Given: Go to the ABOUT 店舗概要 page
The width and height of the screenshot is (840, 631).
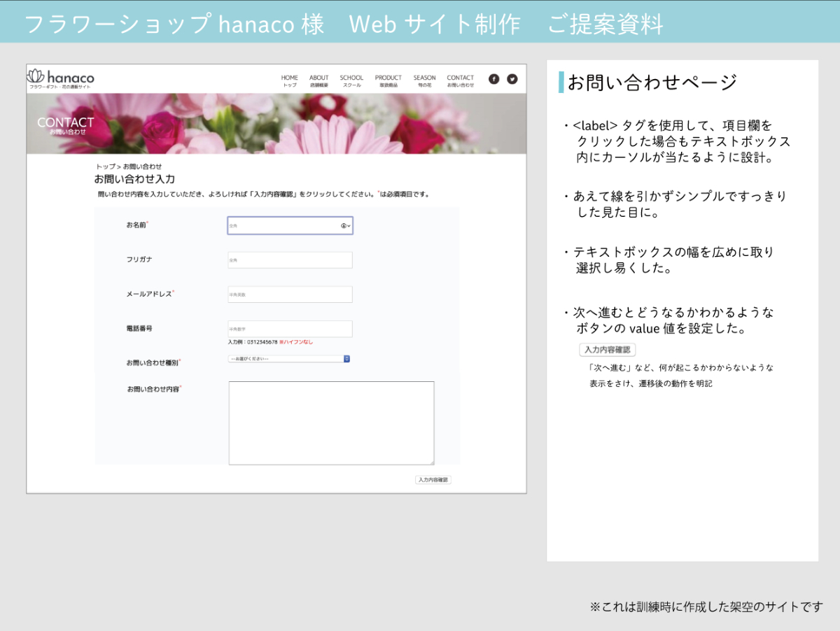Looking at the screenshot, I should pyautogui.click(x=318, y=81).
